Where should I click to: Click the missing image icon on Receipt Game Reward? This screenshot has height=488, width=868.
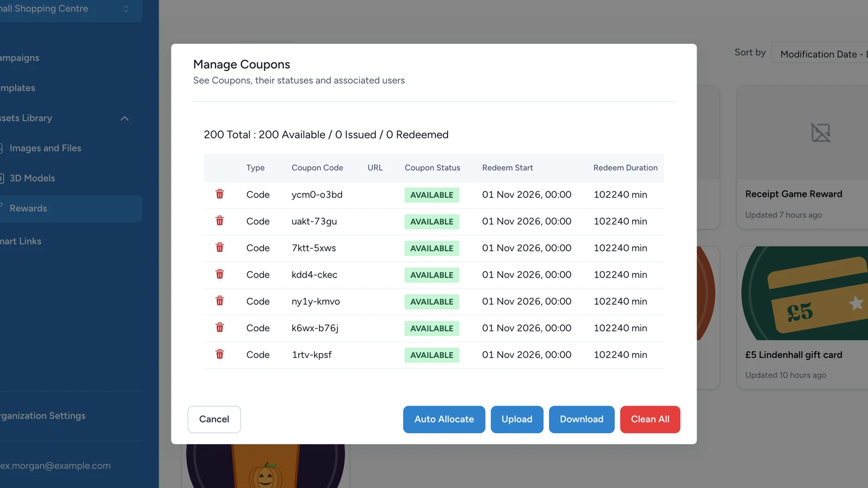pos(820,132)
